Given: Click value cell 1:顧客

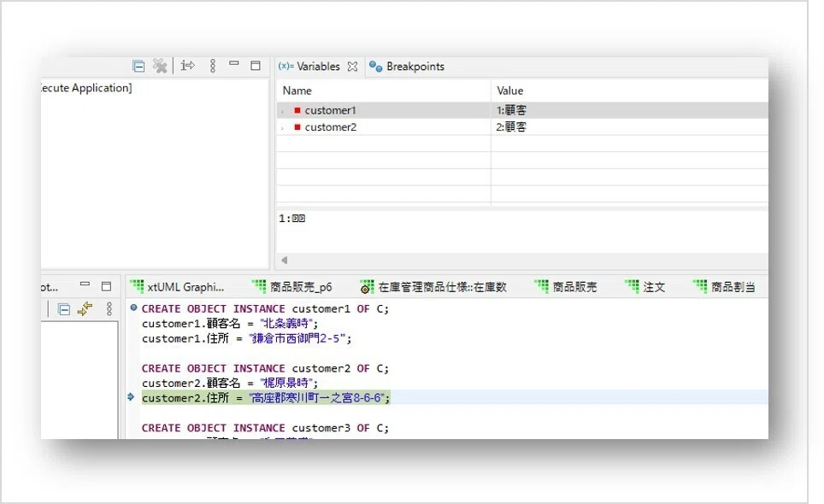Looking at the screenshot, I should tap(511, 110).
